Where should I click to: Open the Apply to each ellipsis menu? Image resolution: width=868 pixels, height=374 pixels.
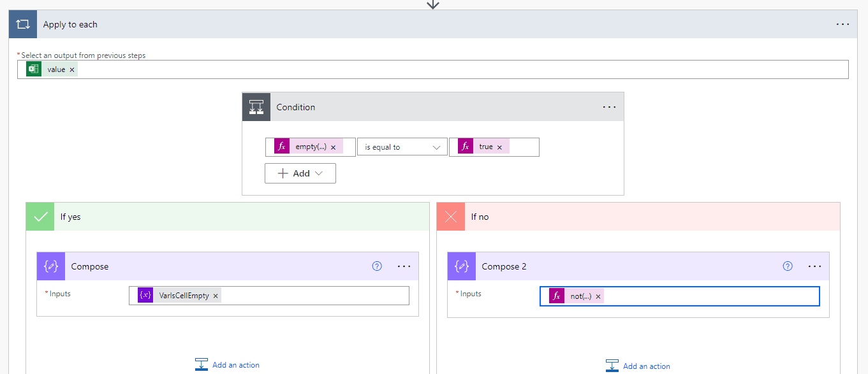coord(842,24)
